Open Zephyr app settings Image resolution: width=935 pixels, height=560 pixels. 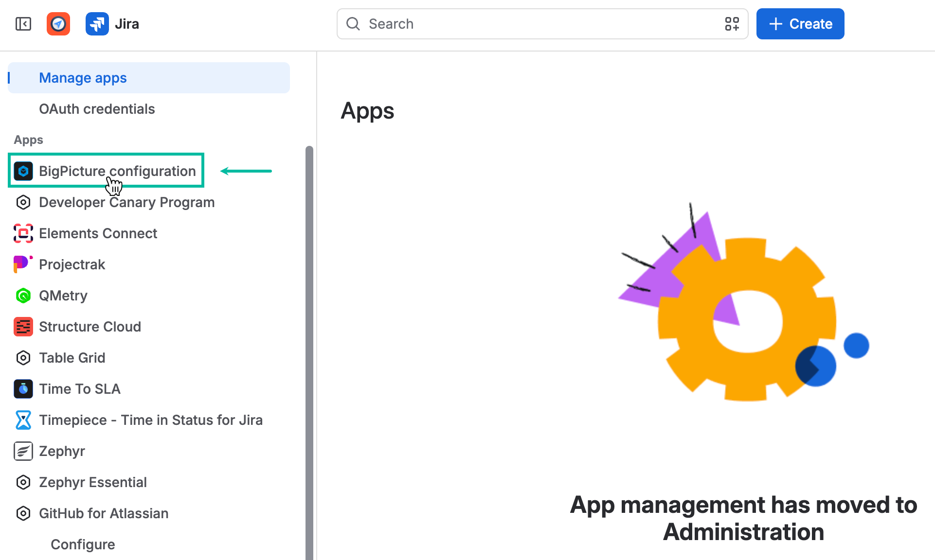pyautogui.click(x=62, y=451)
